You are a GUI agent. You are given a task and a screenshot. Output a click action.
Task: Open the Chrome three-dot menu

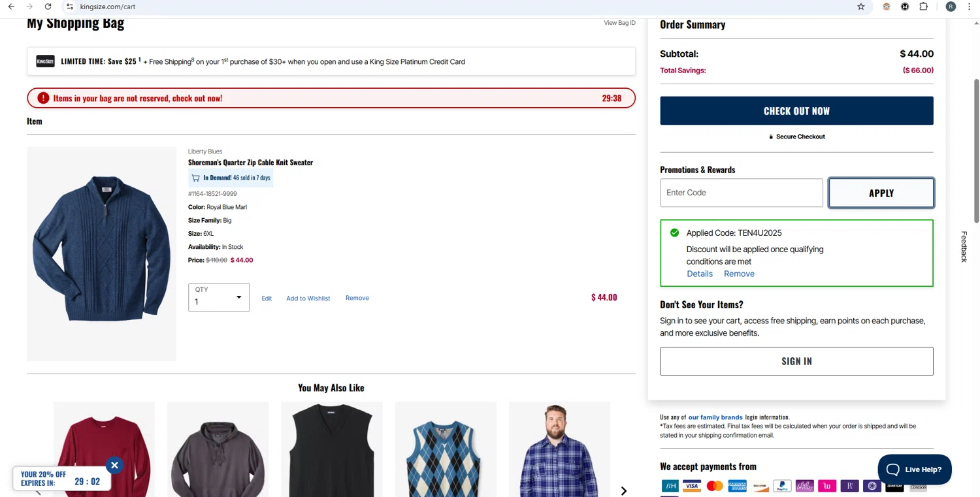point(969,7)
